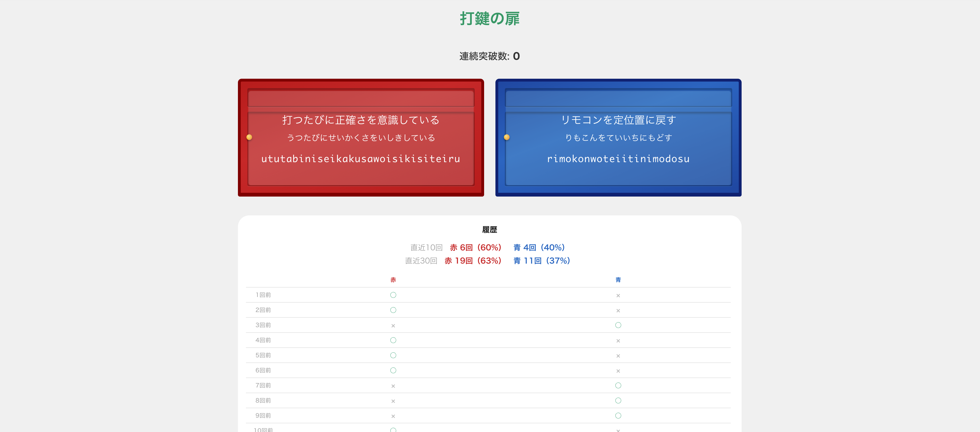This screenshot has width=980, height=432.
Task: Click the blue X mark in the 1回前 row
Action: (618, 296)
